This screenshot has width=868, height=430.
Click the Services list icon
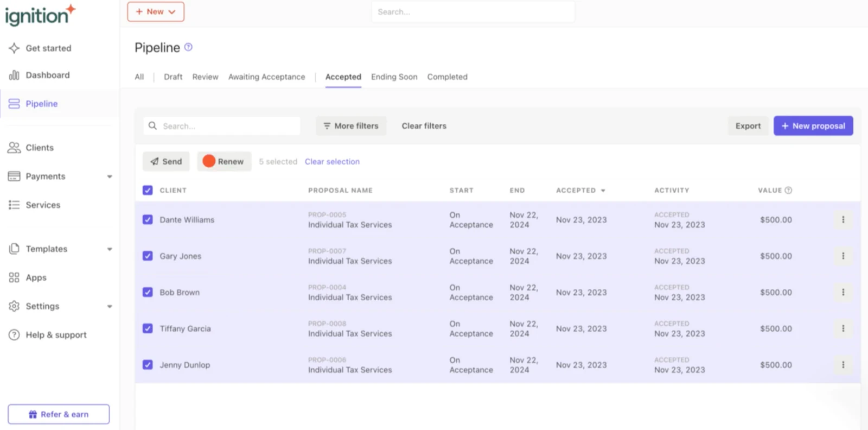14,205
